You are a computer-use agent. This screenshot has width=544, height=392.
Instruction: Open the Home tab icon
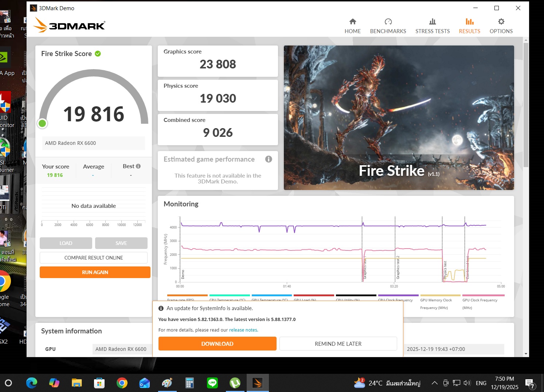tap(352, 22)
